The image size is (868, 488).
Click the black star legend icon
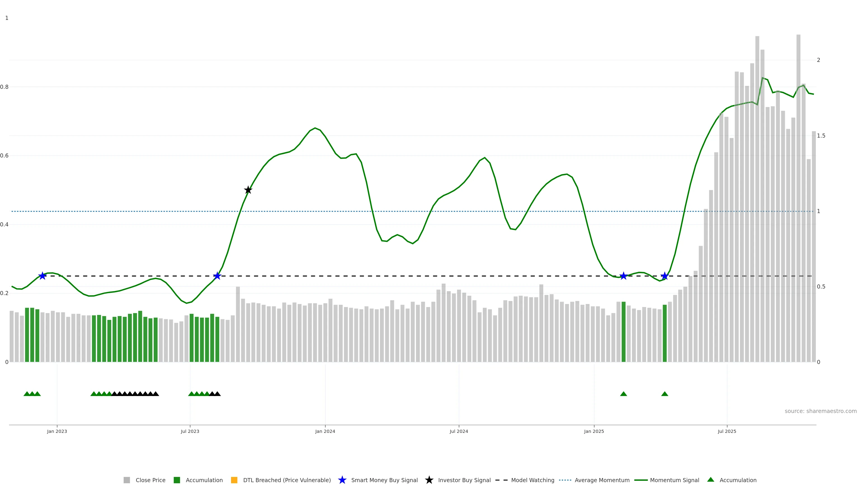429,480
